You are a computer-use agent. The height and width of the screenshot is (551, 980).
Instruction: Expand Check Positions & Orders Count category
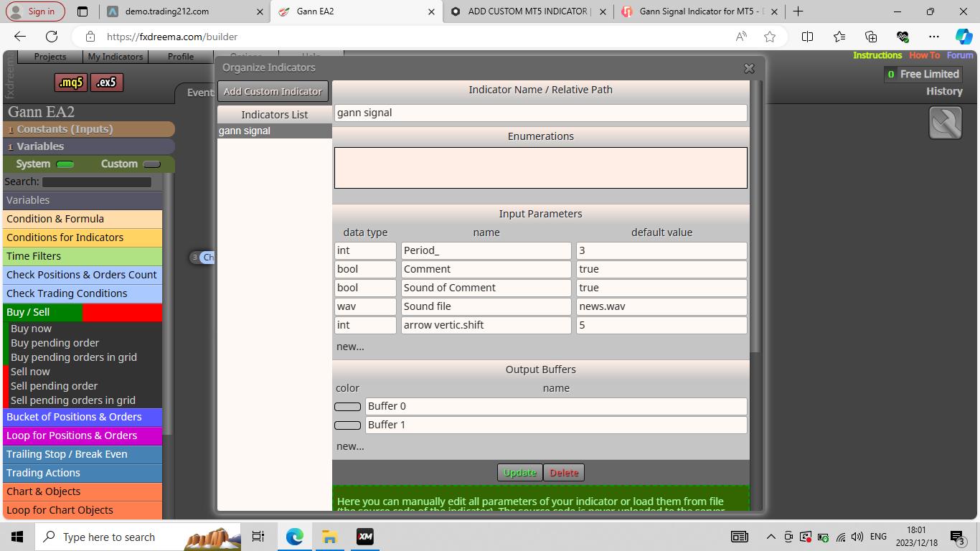click(83, 275)
